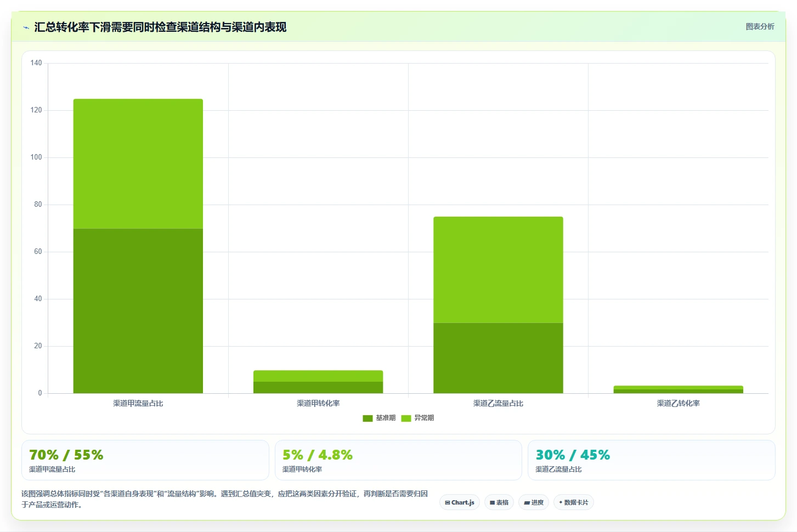797x532 pixels.
Task: Click the 渠道乙转化率 x-axis label
Action: 679,403
